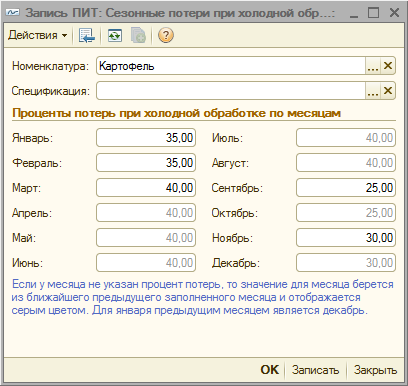Click the save and close toolbar icon

pos(87,35)
